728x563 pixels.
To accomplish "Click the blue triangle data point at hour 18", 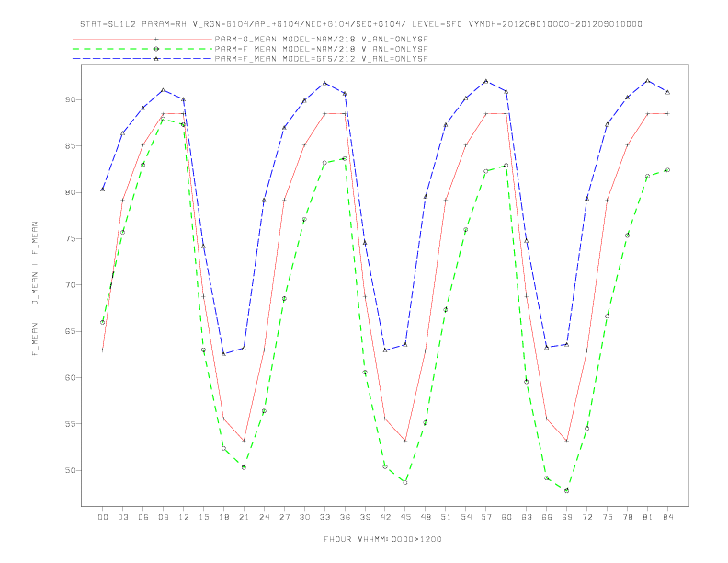I will [223, 354].
